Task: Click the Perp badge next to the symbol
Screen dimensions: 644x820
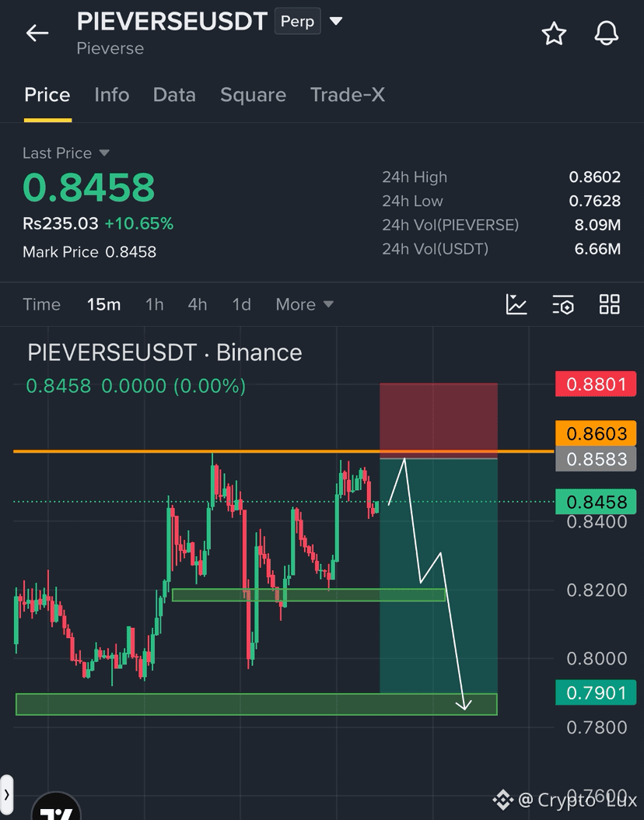Action: point(297,22)
